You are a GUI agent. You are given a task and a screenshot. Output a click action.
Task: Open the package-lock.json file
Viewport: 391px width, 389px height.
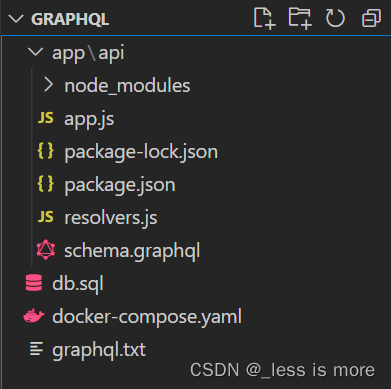pos(141,152)
